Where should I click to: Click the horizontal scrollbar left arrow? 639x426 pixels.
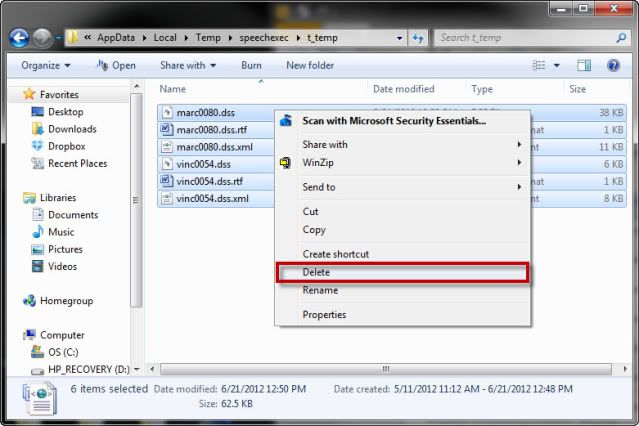(152, 369)
